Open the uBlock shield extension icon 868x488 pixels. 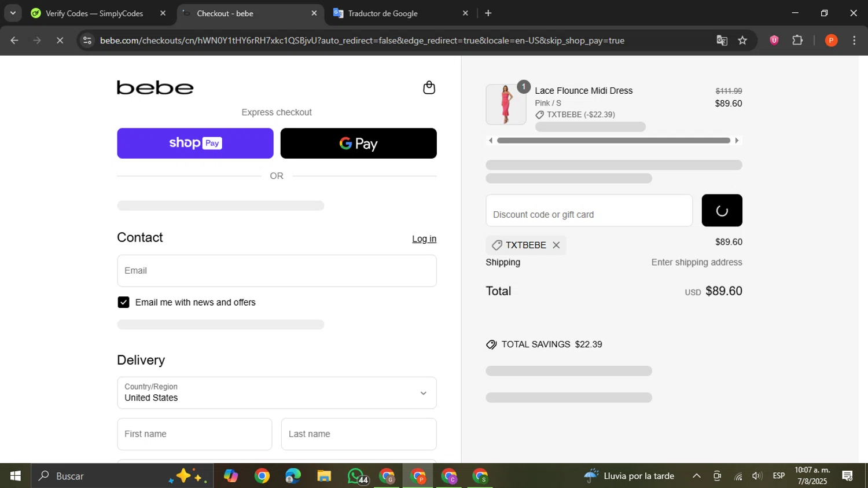[x=774, y=41]
